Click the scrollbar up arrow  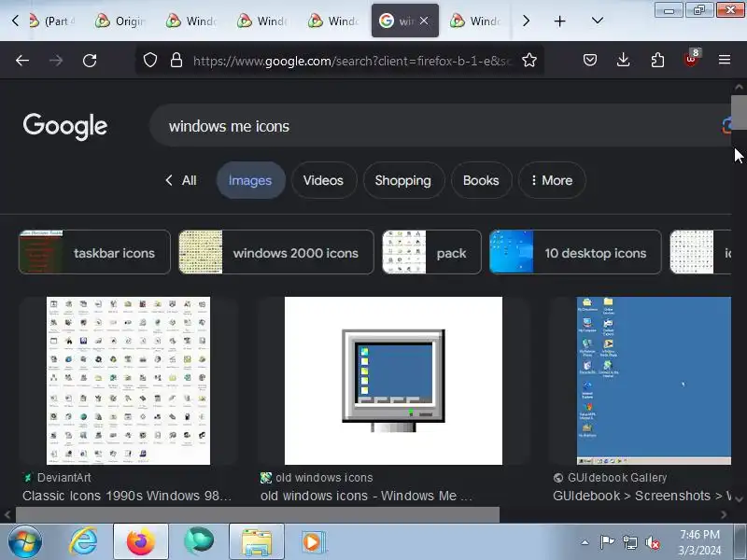739,87
